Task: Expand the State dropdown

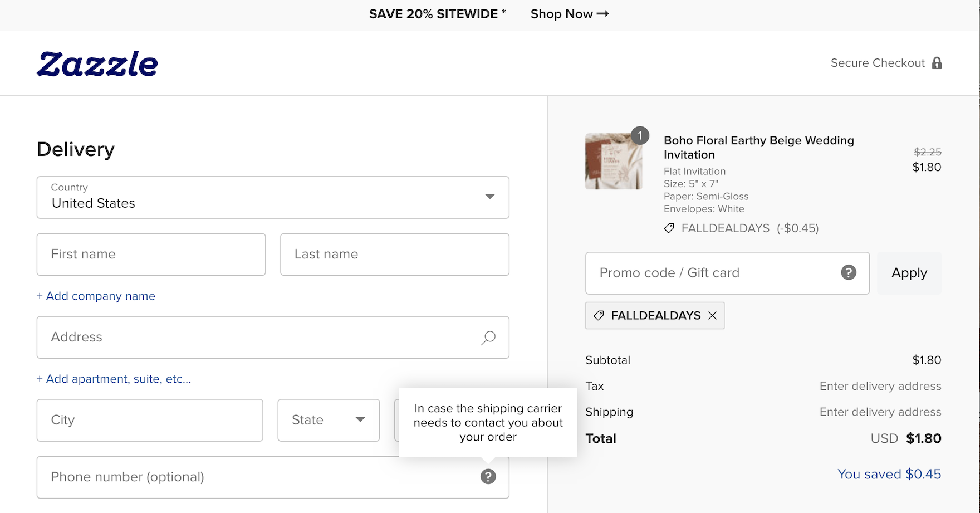Action: [329, 420]
